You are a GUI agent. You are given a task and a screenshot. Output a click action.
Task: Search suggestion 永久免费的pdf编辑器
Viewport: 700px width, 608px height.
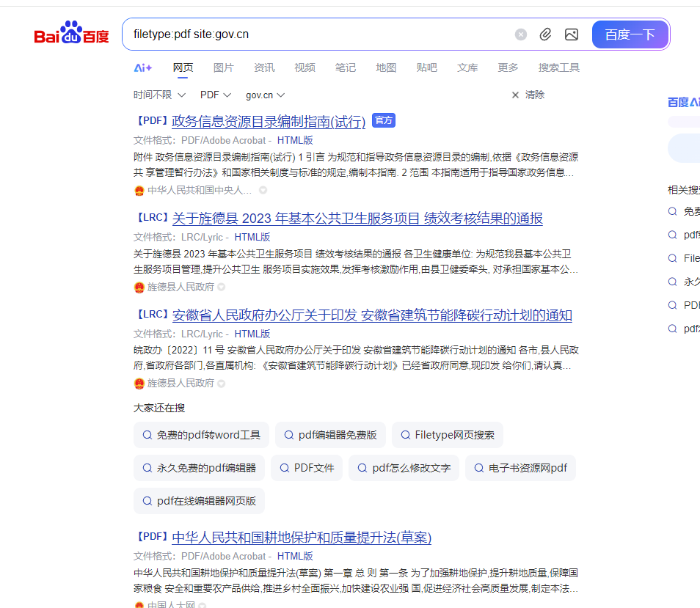coord(199,468)
